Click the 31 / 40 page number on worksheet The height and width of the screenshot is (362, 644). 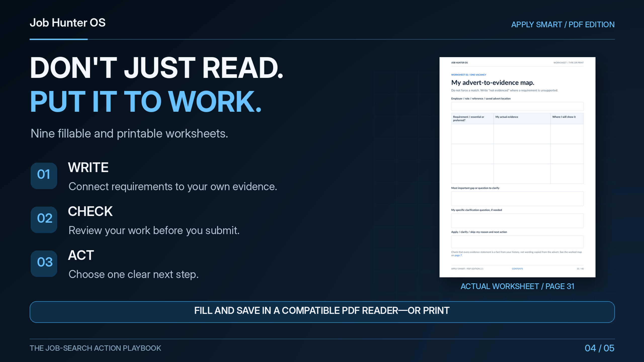(580, 269)
